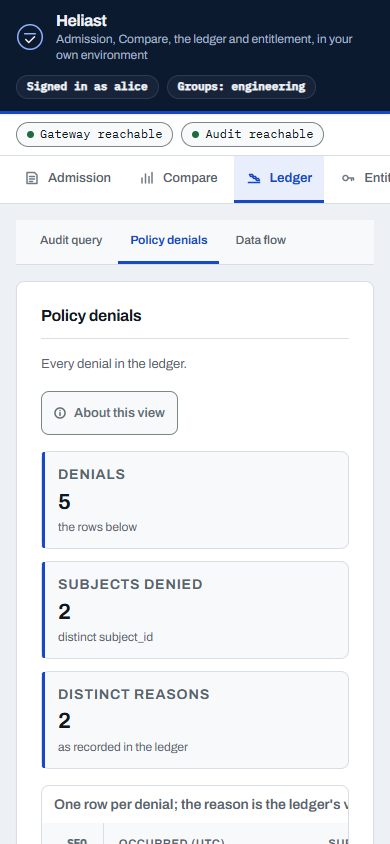Screen dimensions: 390x844
Task: Click the Compare tab bar-chart icon
Action: [147, 178]
